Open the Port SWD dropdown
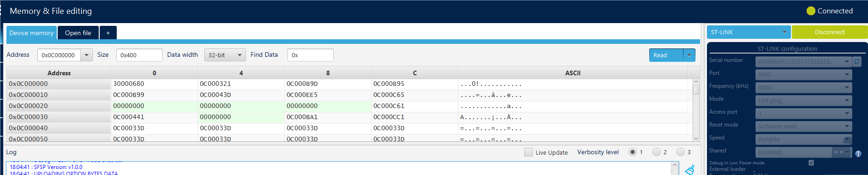 tap(803, 74)
